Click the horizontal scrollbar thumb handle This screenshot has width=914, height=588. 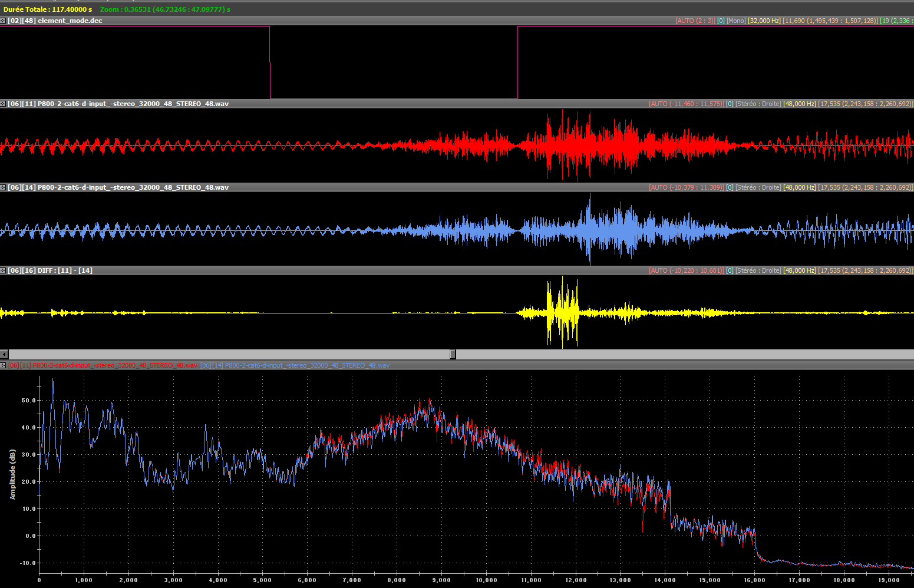(453, 354)
